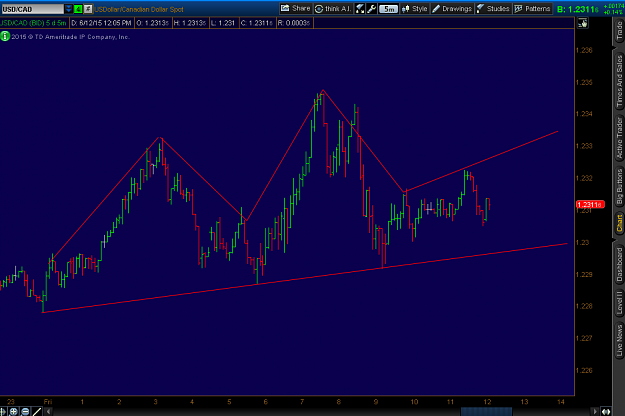Switch to Dashboard side tab
The width and height of the screenshot is (625, 416).
coord(619,265)
